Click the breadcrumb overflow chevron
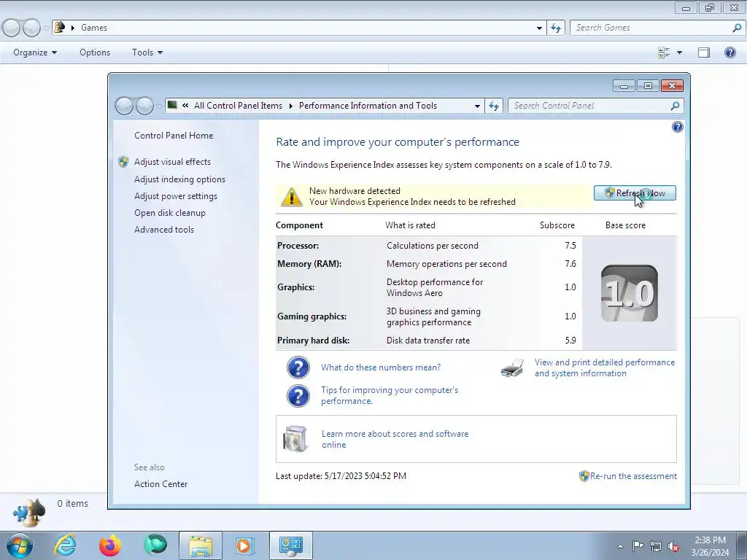 click(185, 106)
